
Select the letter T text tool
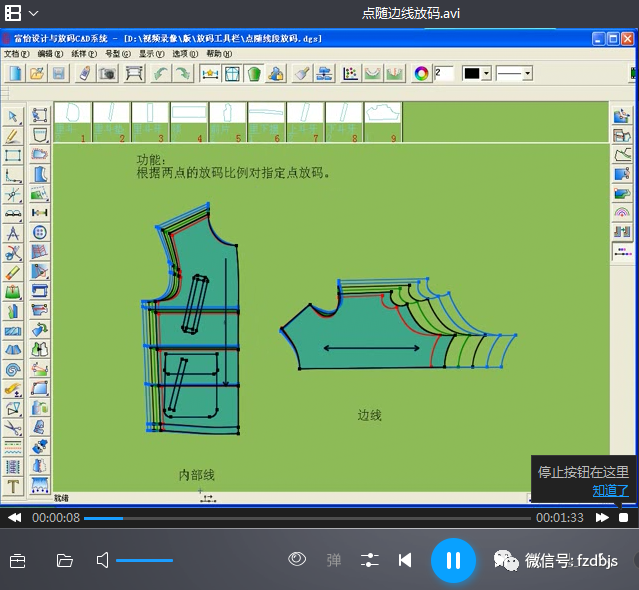tap(13, 487)
